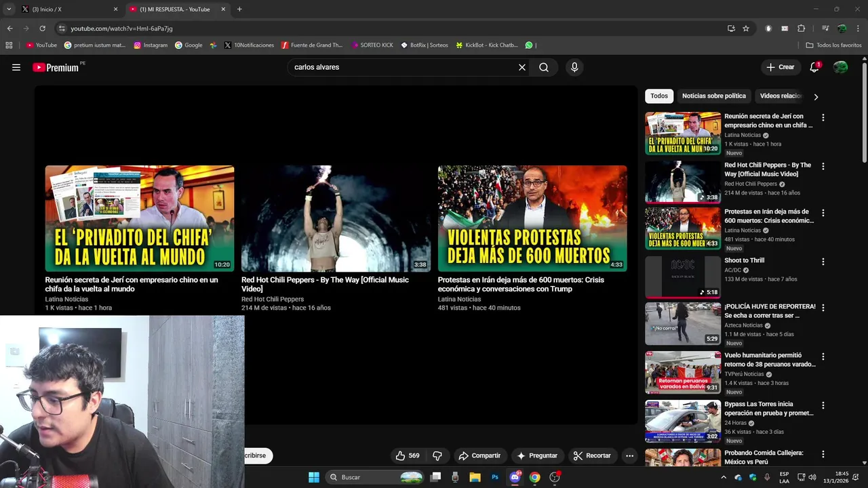The width and height of the screenshot is (868, 488).
Task: Open File Explorer from taskbar
Action: click(475, 477)
